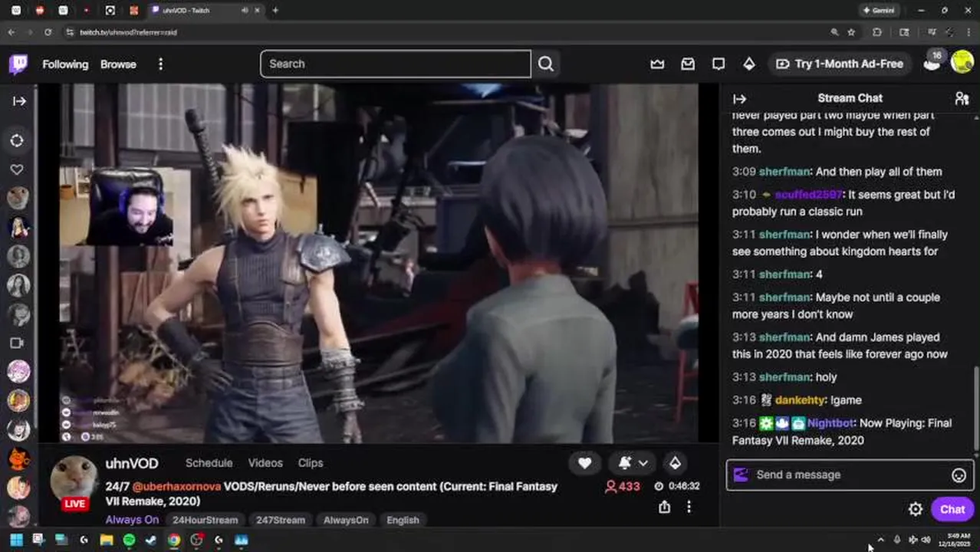Open the Always On category link

pyautogui.click(x=132, y=520)
